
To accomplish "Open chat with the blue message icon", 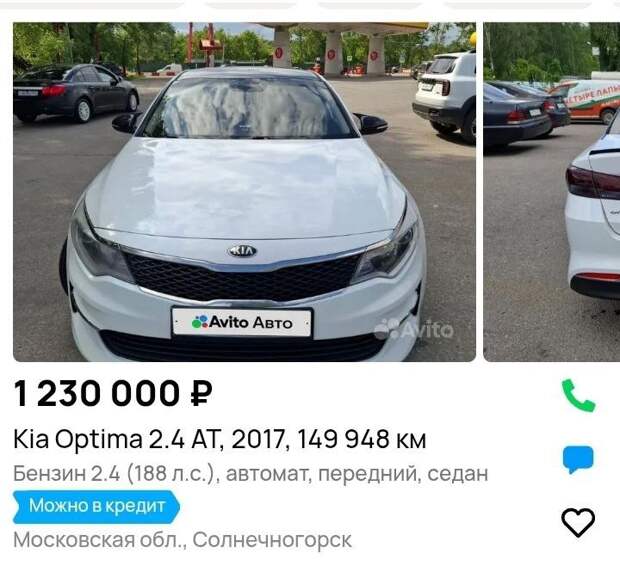I will [x=578, y=459].
